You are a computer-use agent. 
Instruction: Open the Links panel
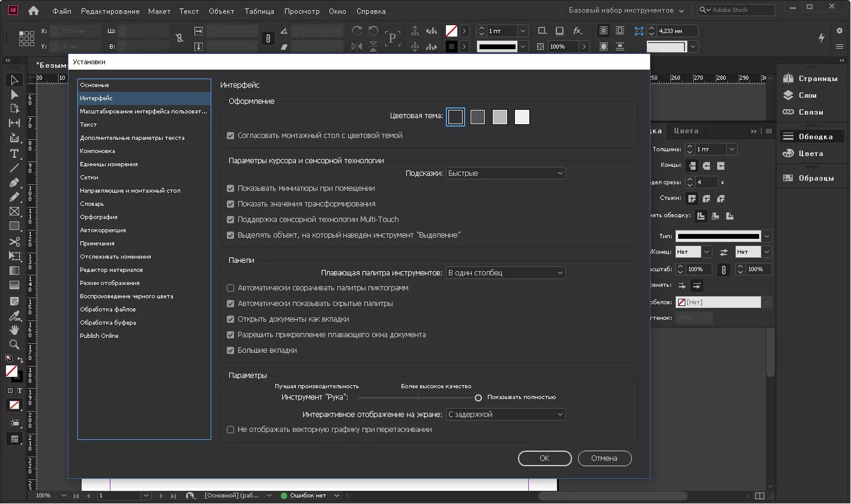[x=803, y=112]
